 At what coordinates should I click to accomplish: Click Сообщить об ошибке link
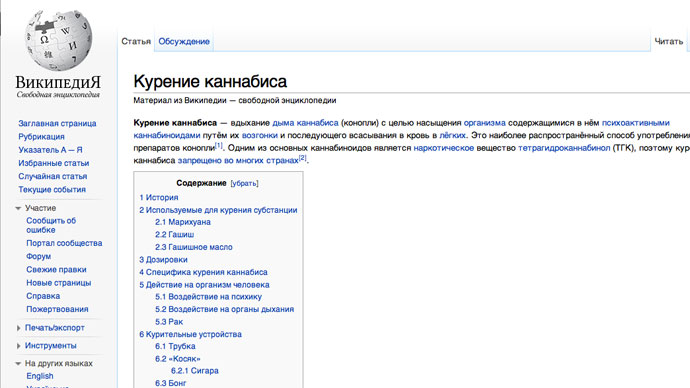(x=51, y=225)
